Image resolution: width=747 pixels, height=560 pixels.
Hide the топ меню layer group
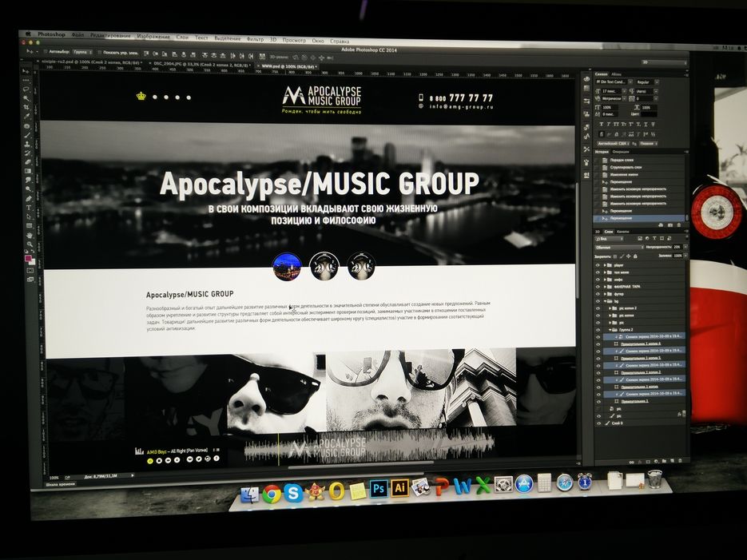pyautogui.click(x=598, y=272)
